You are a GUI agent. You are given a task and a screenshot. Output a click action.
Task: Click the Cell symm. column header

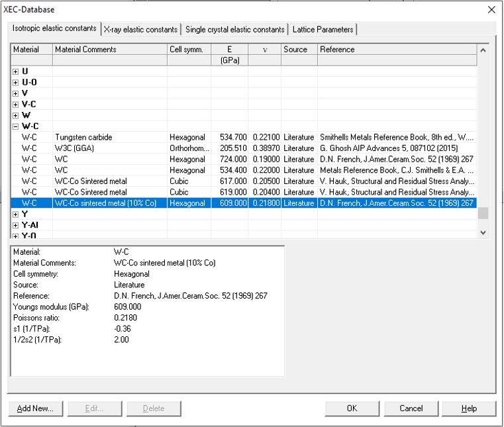point(189,49)
